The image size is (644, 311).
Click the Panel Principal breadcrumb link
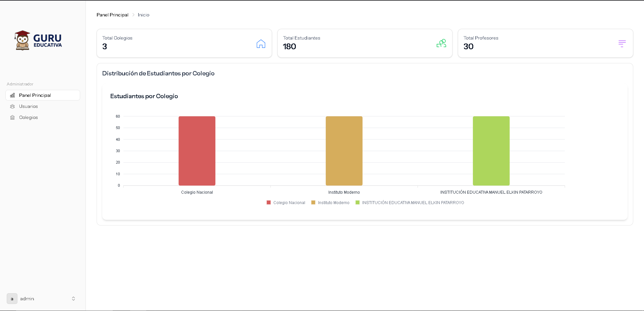tap(112, 15)
